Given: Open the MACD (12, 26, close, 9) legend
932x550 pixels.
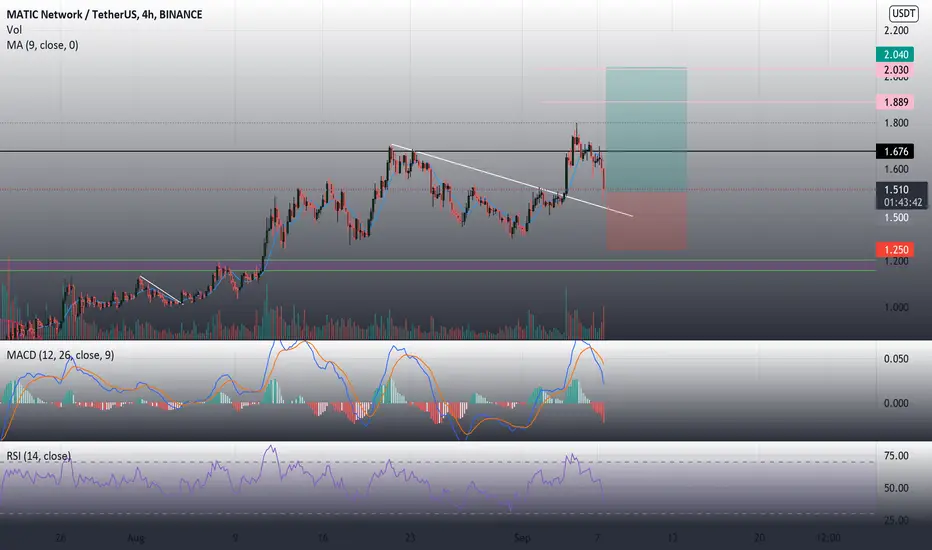Looking at the screenshot, I should pos(60,355).
